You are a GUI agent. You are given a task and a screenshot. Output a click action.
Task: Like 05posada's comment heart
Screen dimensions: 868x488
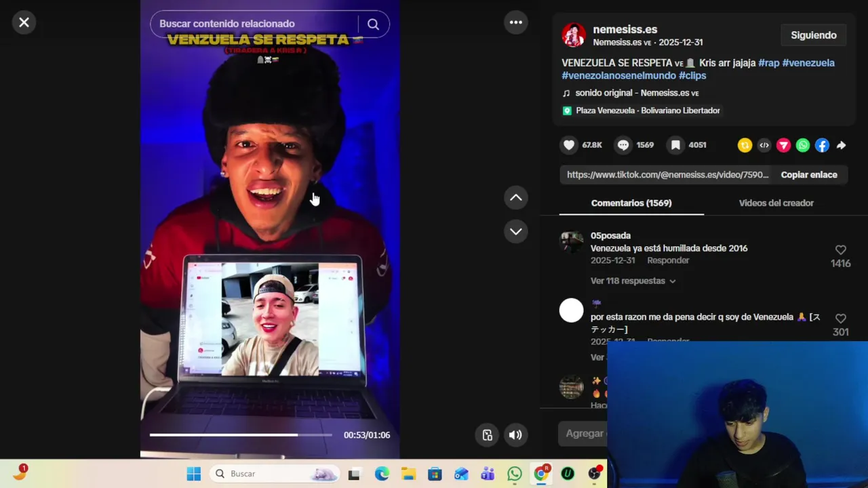tap(841, 250)
